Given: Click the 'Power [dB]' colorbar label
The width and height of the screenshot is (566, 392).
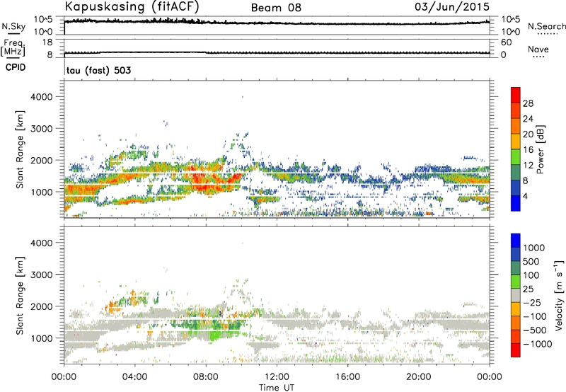Looking at the screenshot, I should click(540, 149).
